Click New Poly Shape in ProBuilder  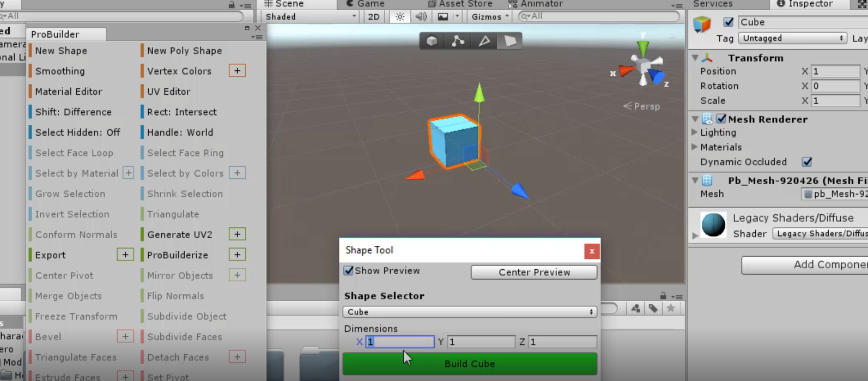coord(184,50)
